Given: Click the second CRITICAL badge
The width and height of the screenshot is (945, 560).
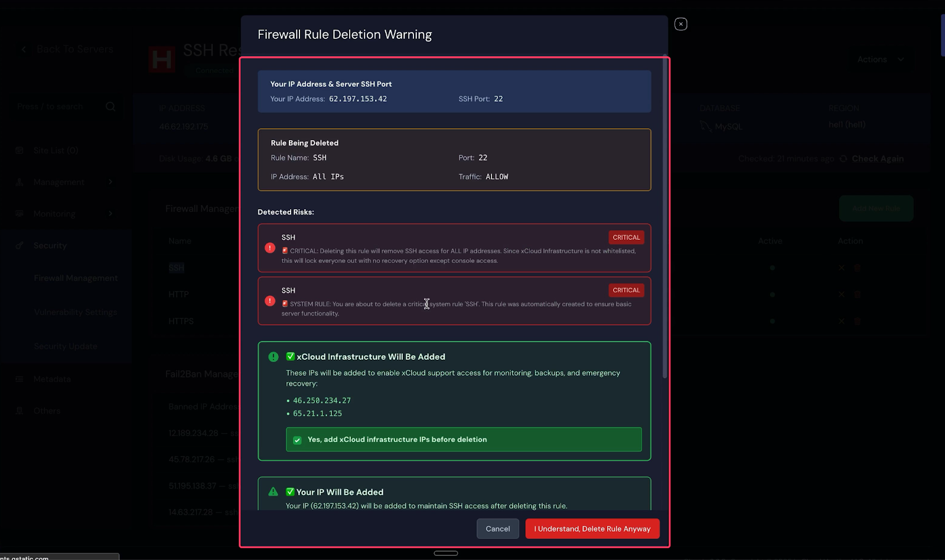Looking at the screenshot, I should [x=626, y=290].
